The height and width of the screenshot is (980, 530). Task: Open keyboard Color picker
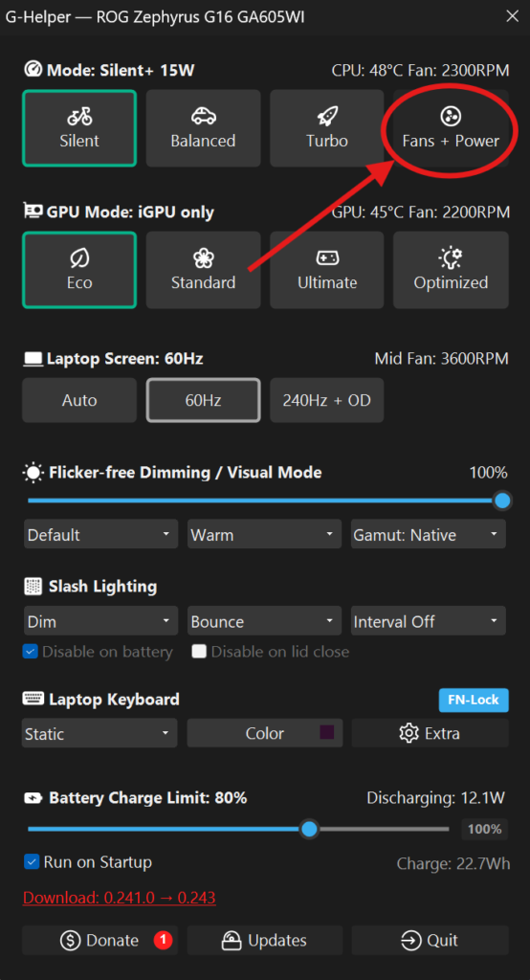264,733
